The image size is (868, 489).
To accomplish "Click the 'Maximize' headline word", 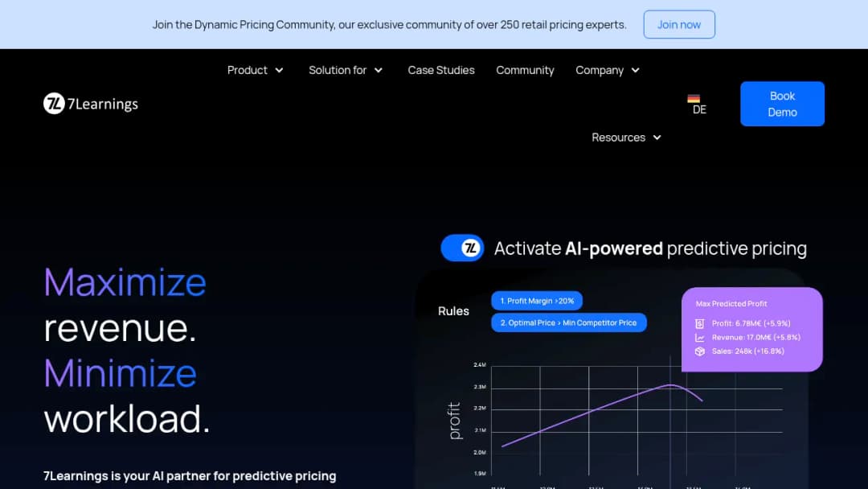I will [x=125, y=282].
